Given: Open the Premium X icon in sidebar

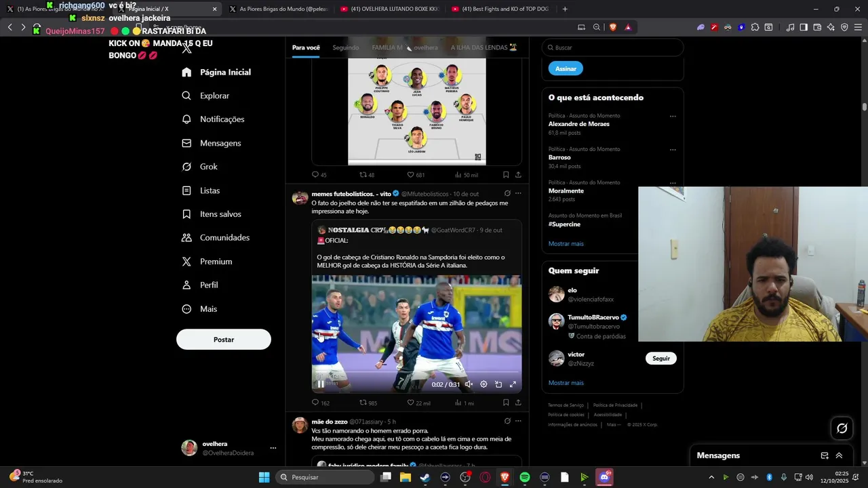Looking at the screenshot, I should tap(186, 262).
